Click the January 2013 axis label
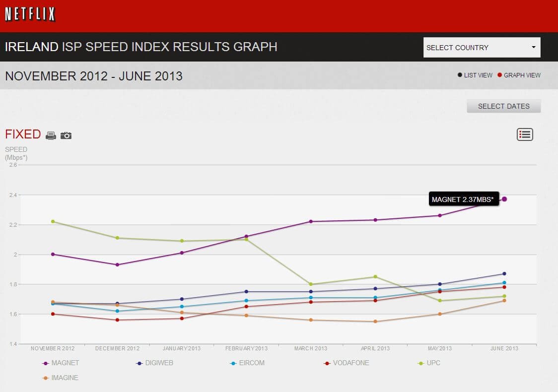 click(182, 349)
